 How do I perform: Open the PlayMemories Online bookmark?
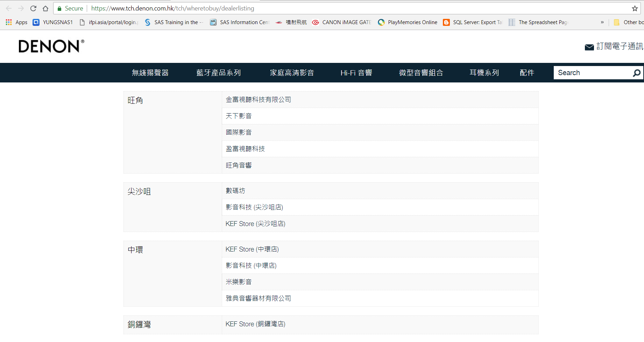pyautogui.click(x=408, y=22)
